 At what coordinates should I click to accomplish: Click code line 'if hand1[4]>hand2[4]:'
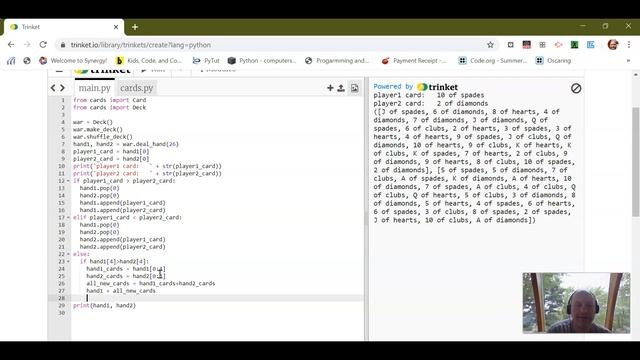(114, 261)
